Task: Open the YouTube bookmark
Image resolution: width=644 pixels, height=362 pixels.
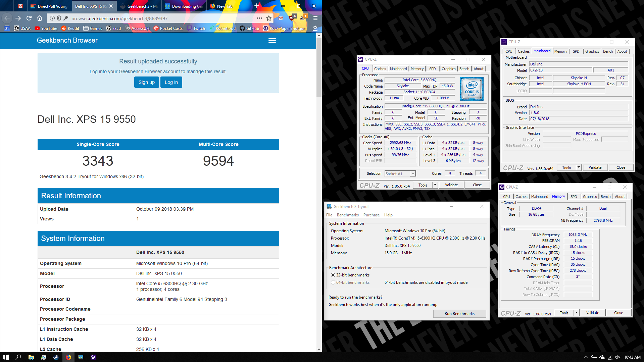Action: tap(46, 29)
